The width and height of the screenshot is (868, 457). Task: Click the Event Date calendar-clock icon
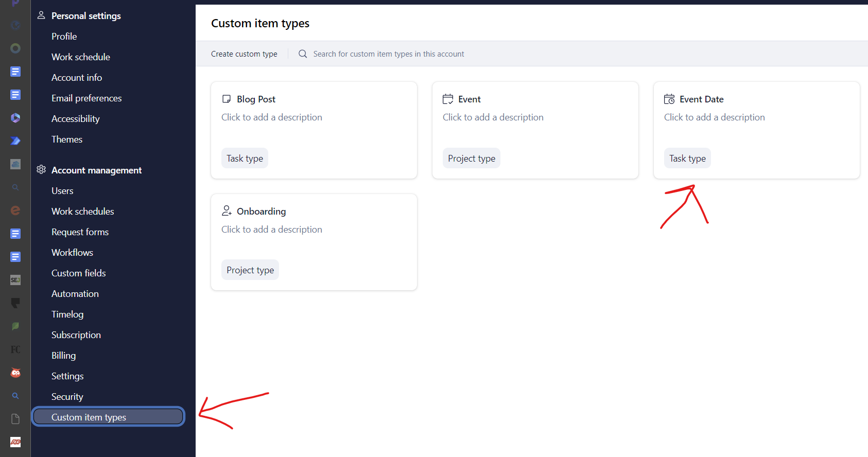[669, 99]
